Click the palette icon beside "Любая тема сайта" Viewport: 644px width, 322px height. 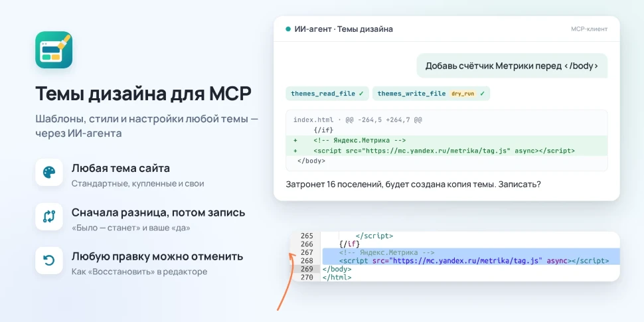[49, 172]
